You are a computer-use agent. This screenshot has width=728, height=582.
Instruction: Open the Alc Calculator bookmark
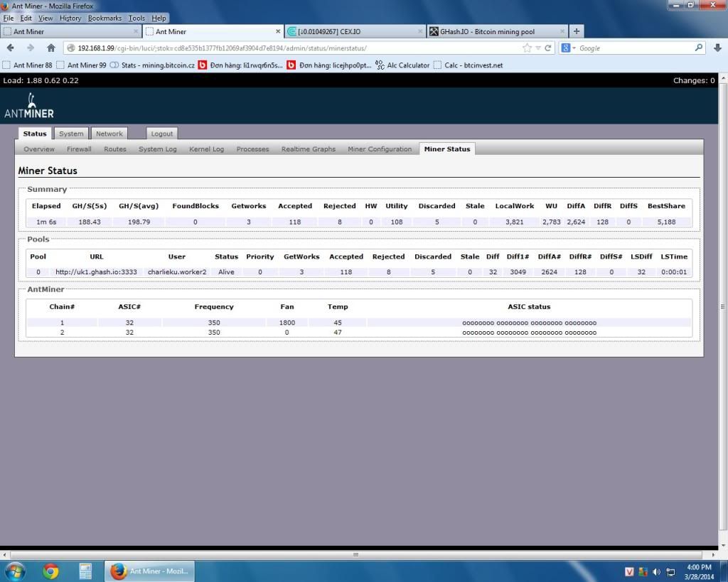point(402,65)
